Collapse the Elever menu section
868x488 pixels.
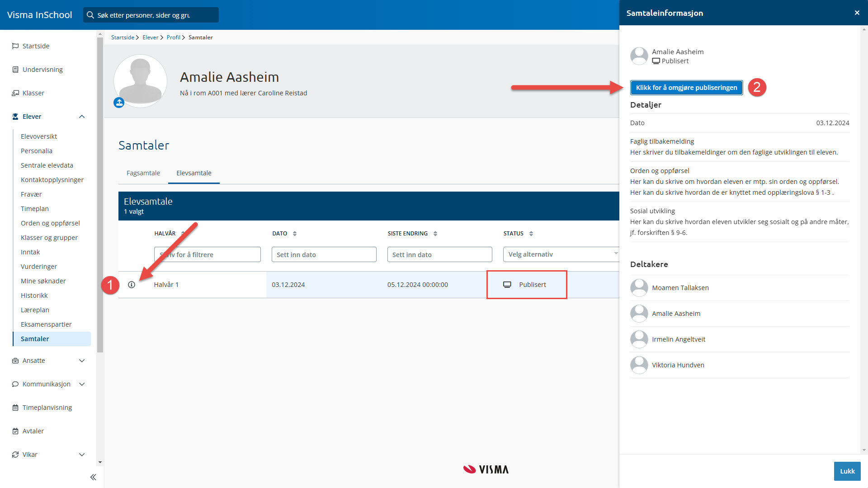click(82, 117)
